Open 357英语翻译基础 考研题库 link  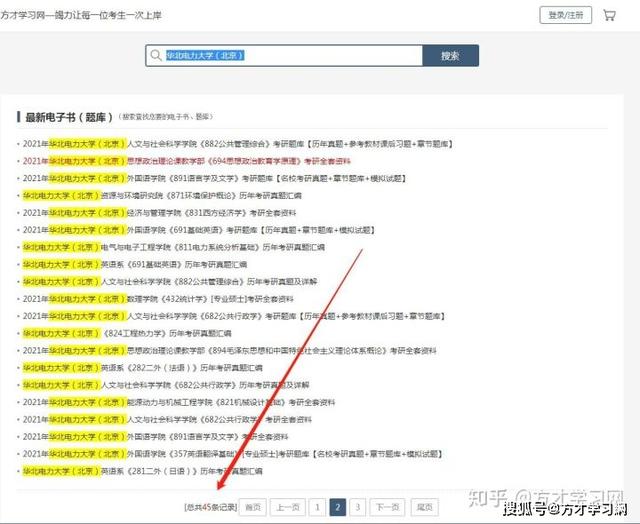click(233, 454)
